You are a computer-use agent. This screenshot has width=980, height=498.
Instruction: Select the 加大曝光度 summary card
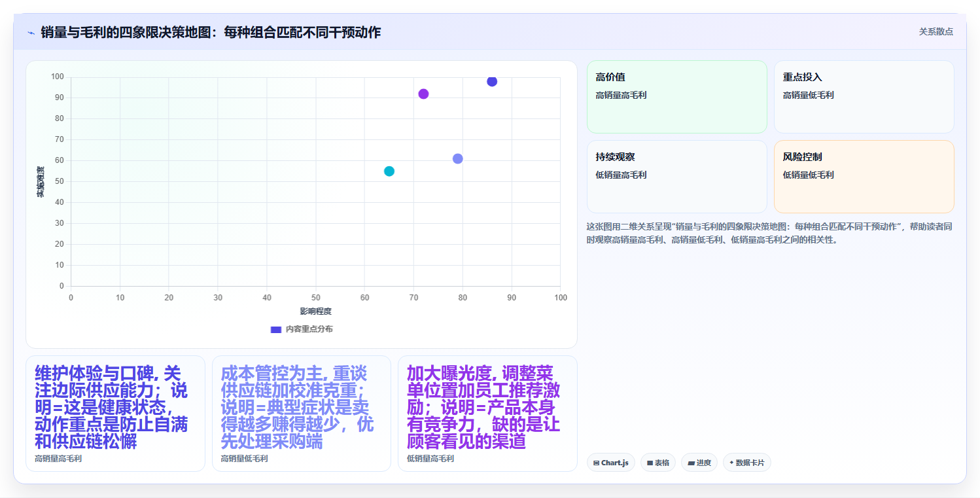click(487, 414)
